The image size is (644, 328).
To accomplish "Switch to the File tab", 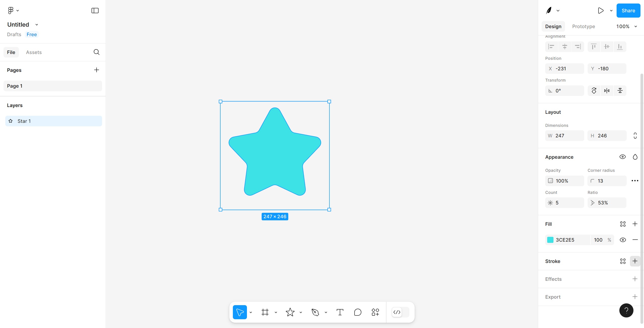I will [x=11, y=52].
